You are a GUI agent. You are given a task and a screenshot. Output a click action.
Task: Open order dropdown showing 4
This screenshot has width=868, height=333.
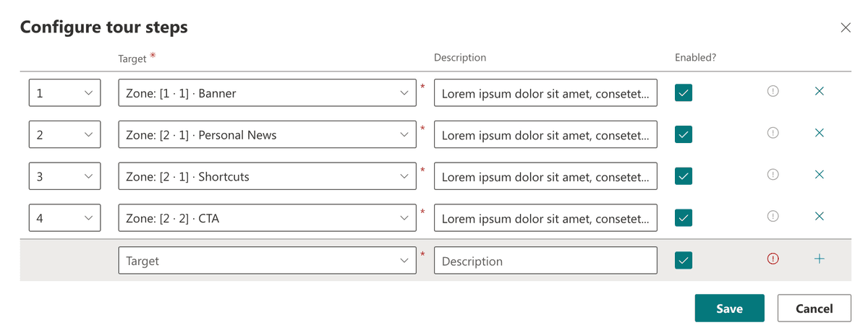click(64, 217)
